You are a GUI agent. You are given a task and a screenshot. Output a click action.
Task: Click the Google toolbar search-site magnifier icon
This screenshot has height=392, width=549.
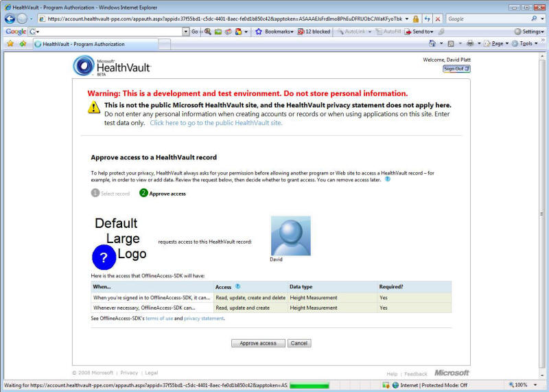[208, 32]
